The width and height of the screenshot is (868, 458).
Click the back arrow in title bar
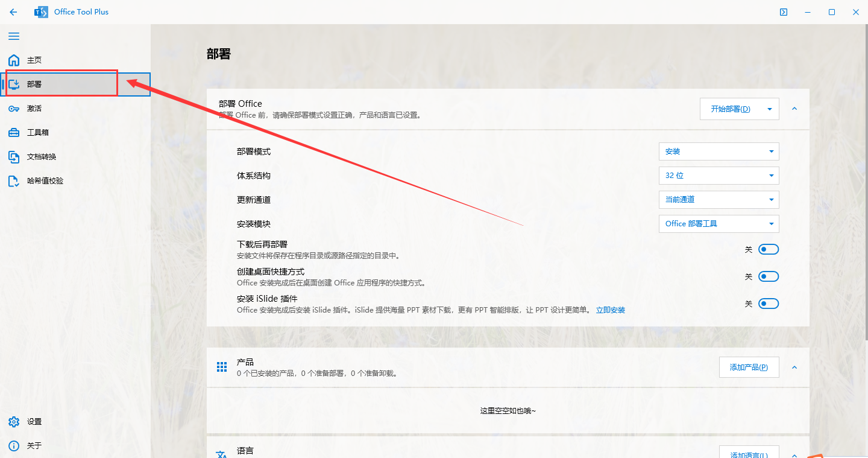coord(13,11)
